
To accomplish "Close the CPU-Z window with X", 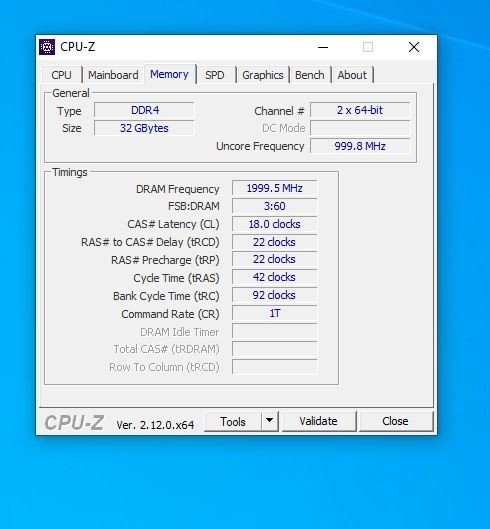I will (x=414, y=47).
